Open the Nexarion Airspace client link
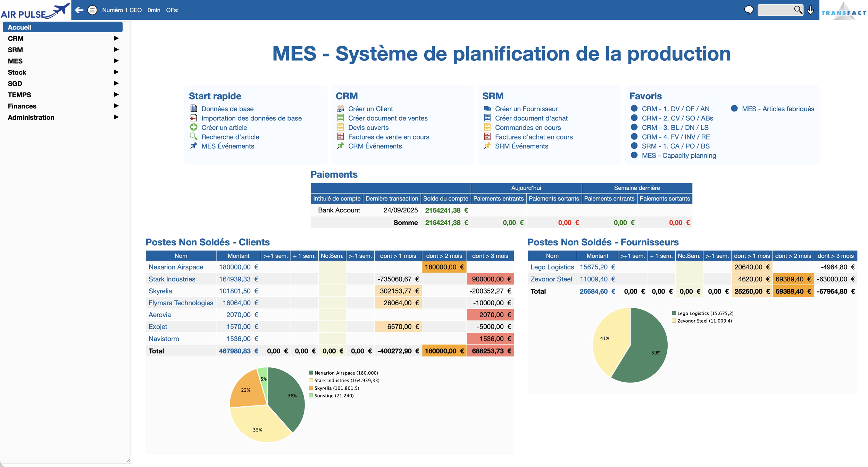This screenshot has height=467, width=868. pos(176,267)
